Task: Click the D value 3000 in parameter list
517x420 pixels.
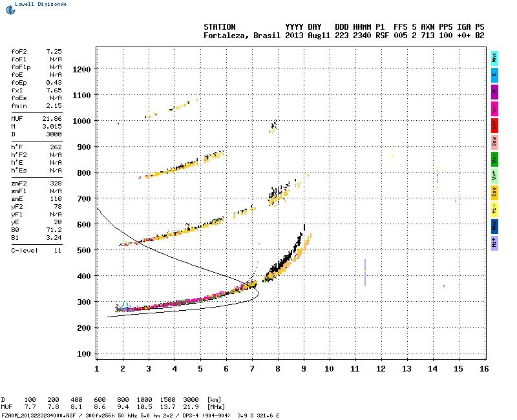Action: click(54, 134)
